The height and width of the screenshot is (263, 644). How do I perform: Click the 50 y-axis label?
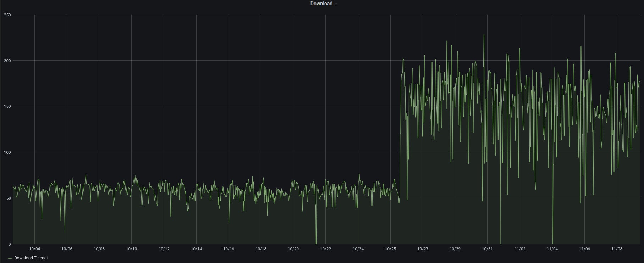point(9,198)
